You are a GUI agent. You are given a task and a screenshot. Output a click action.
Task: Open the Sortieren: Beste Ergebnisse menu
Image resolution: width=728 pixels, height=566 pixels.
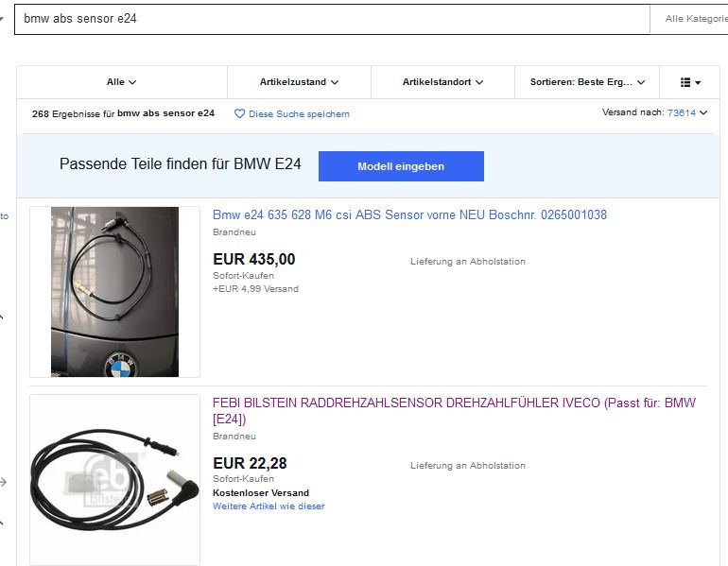tap(587, 82)
